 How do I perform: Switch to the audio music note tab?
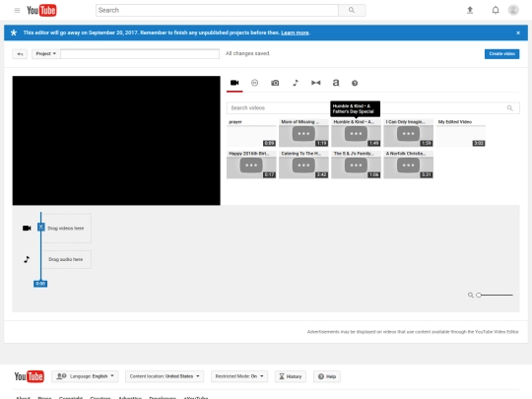296,83
